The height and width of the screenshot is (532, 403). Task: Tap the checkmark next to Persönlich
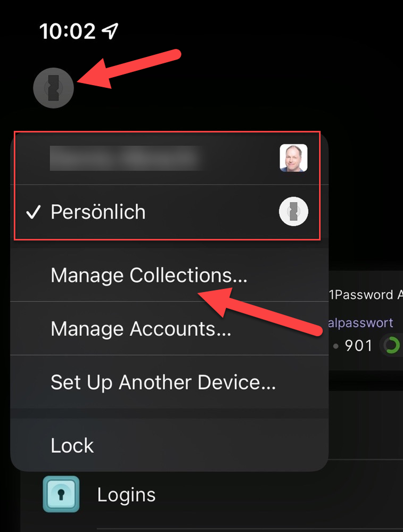click(33, 212)
